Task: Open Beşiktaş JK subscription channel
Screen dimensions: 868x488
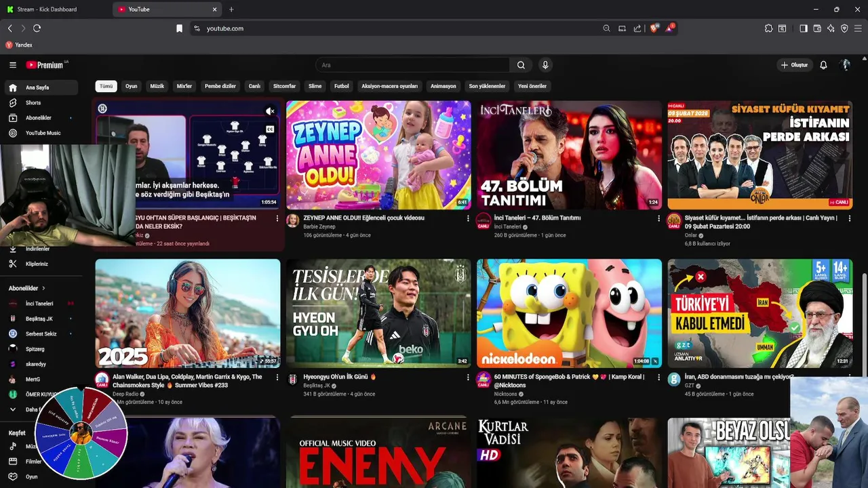Action: (x=41, y=319)
